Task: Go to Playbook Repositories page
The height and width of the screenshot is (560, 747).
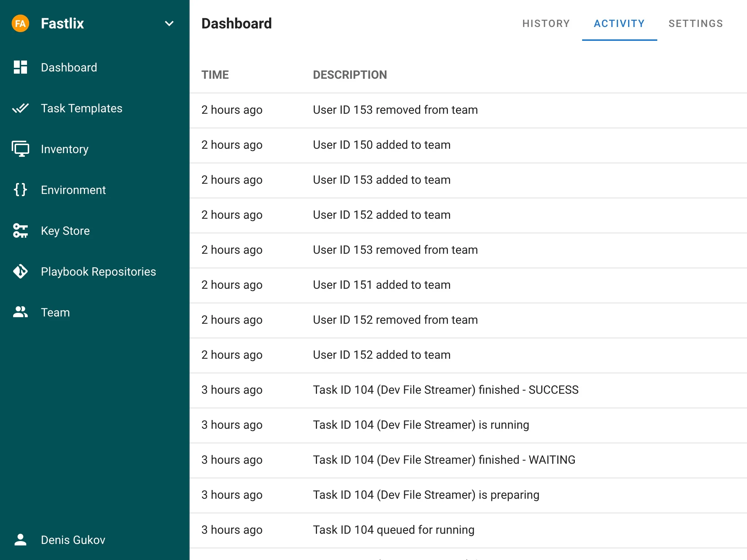Action: coord(98,272)
